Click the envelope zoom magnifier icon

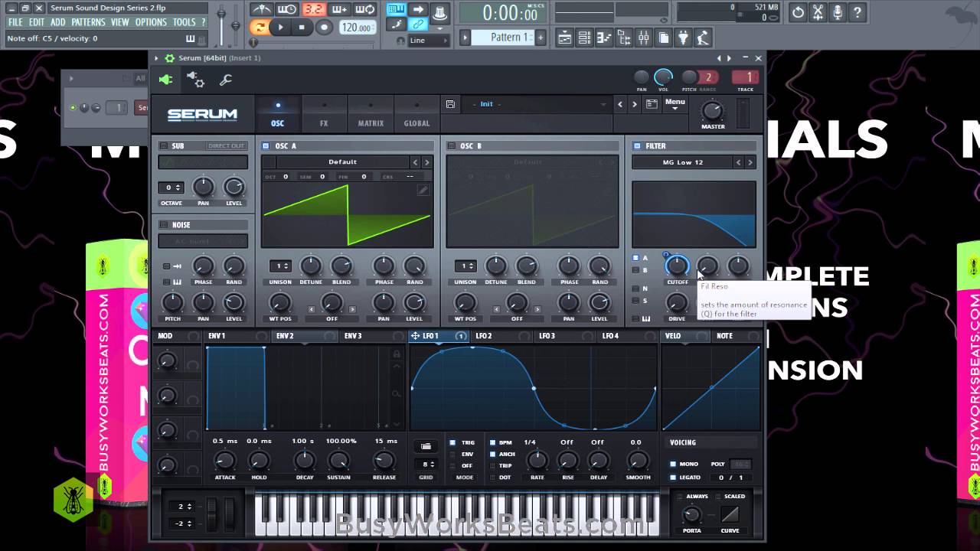(396, 393)
